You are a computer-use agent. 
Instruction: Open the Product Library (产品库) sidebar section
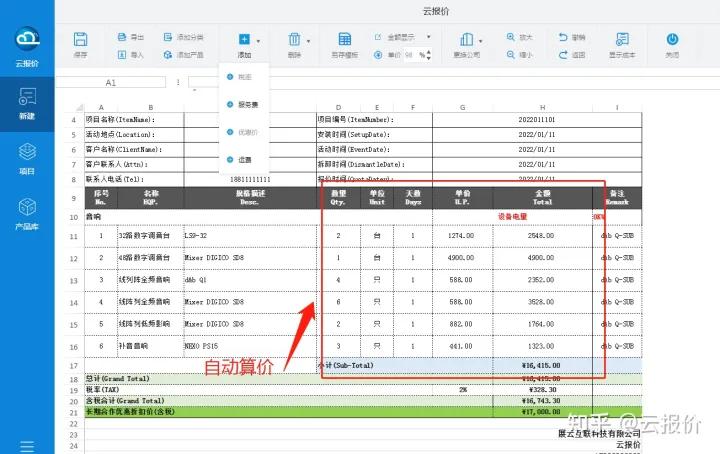27,214
